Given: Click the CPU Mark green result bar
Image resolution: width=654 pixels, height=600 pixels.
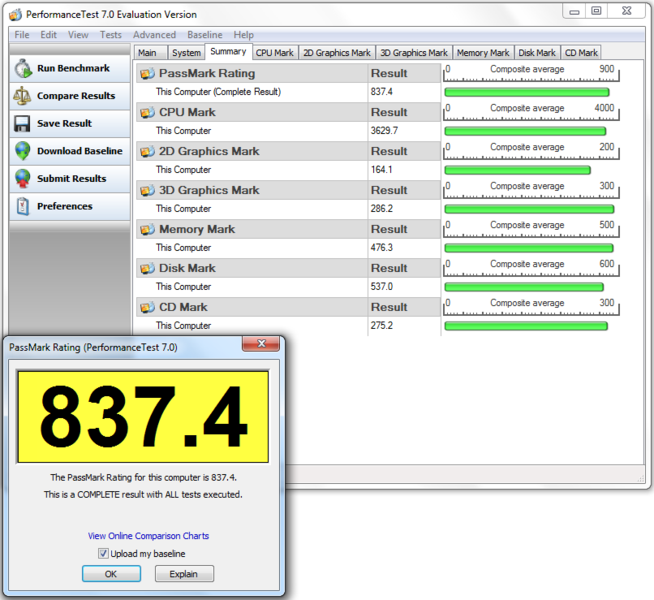Looking at the screenshot, I should tap(525, 131).
